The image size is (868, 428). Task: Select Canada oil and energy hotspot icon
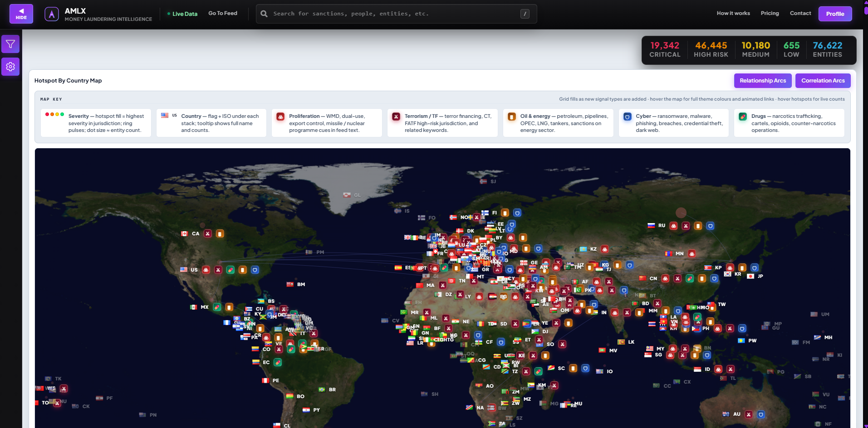pyautogui.click(x=220, y=233)
